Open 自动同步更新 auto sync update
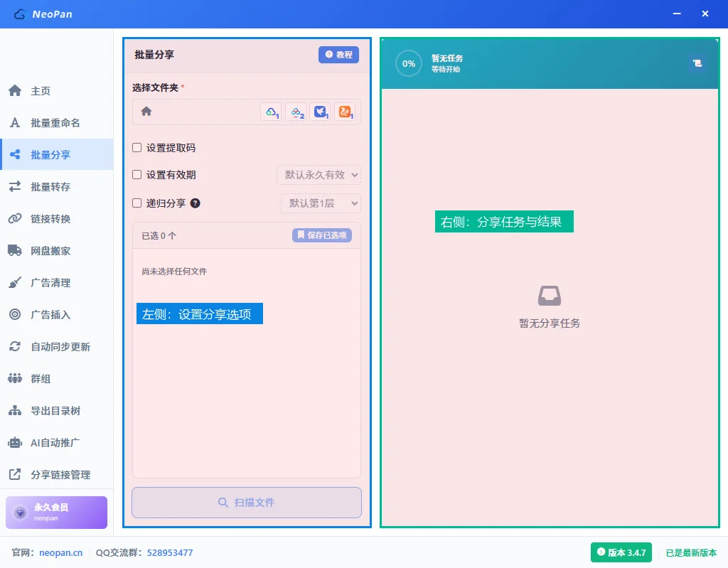This screenshot has height=568, width=728. (57, 347)
